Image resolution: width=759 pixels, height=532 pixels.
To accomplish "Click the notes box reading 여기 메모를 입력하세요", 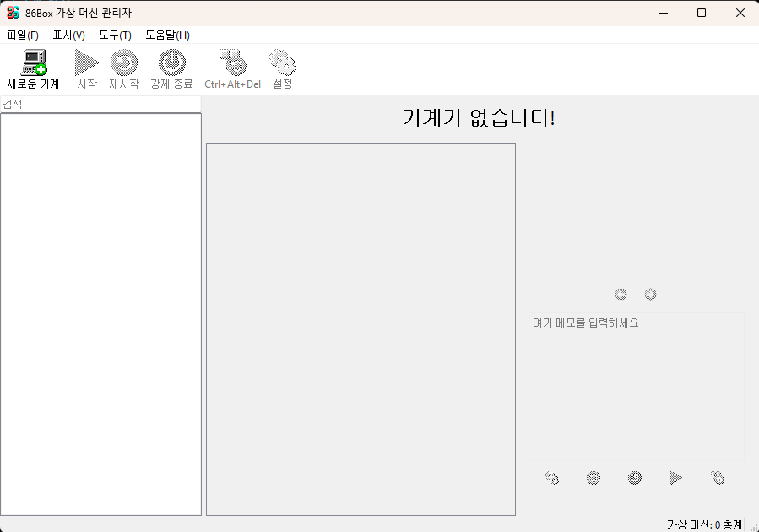I will (x=637, y=386).
